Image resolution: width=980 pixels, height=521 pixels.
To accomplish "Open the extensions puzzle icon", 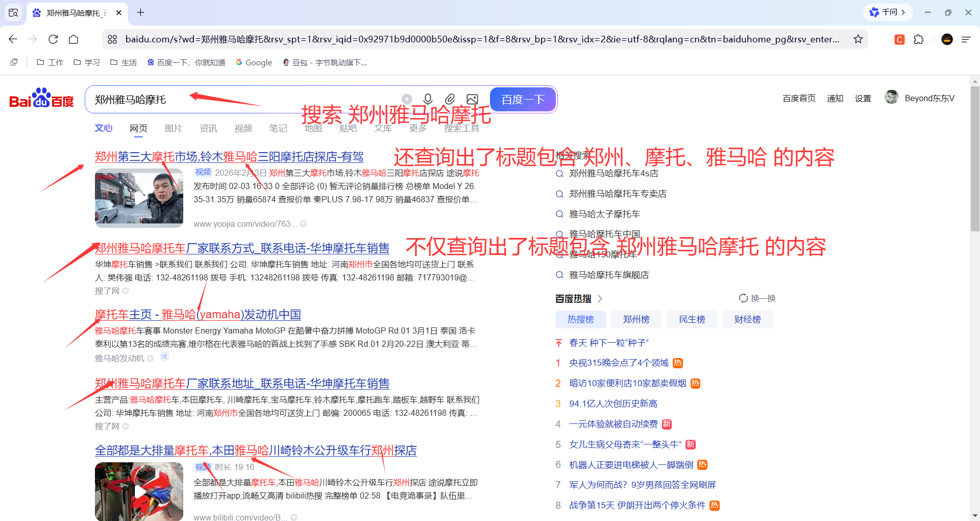I will coord(919,39).
